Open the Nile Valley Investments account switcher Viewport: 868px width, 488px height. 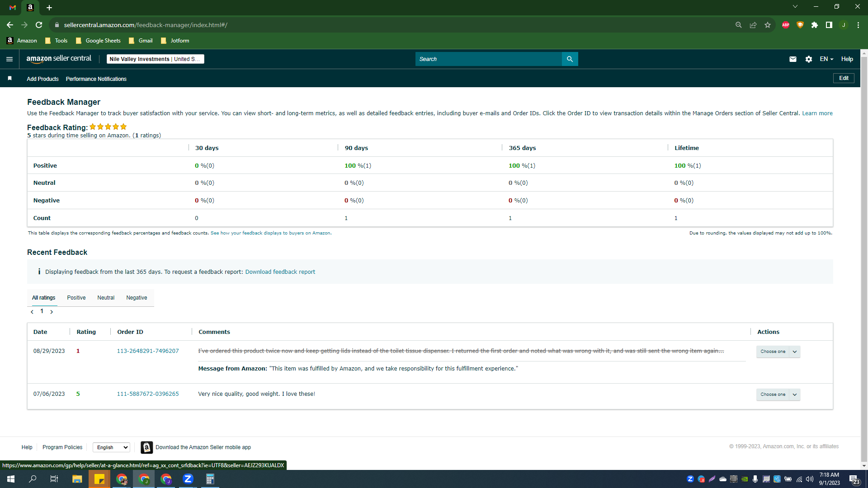coord(155,59)
